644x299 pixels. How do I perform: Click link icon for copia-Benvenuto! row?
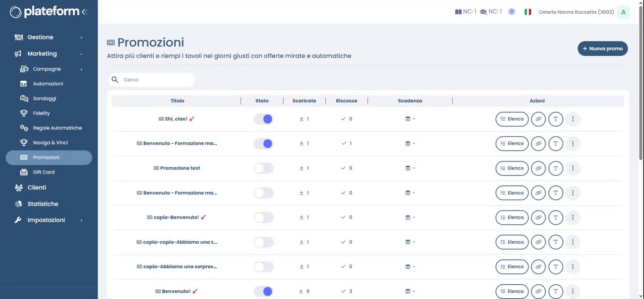pyautogui.click(x=538, y=218)
